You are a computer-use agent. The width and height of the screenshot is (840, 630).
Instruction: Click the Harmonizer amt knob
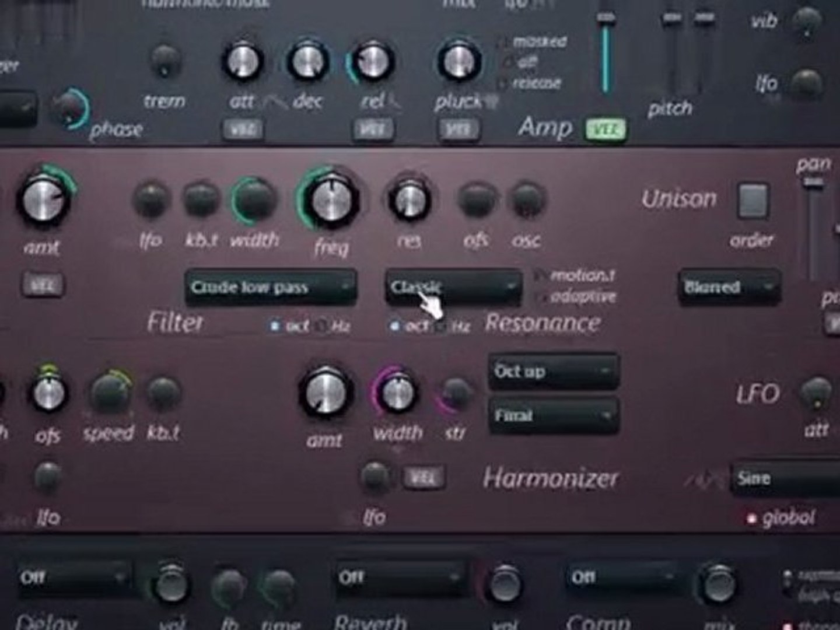[325, 392]
